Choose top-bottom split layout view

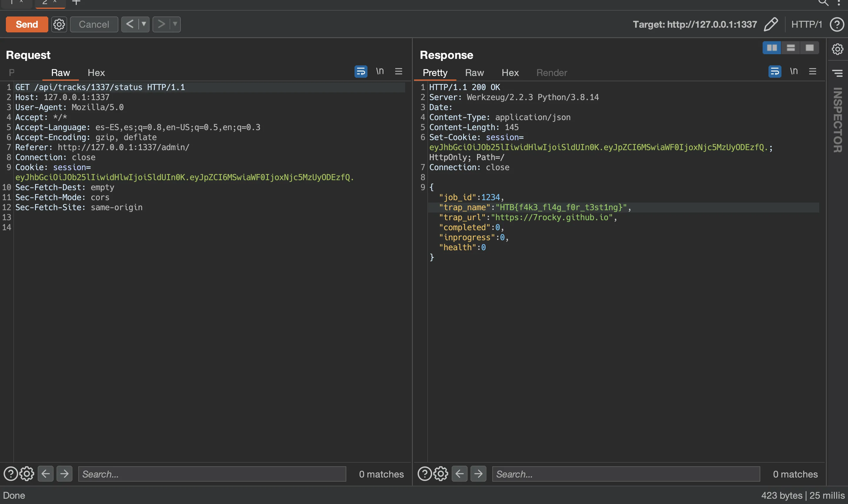click(791, 48)
